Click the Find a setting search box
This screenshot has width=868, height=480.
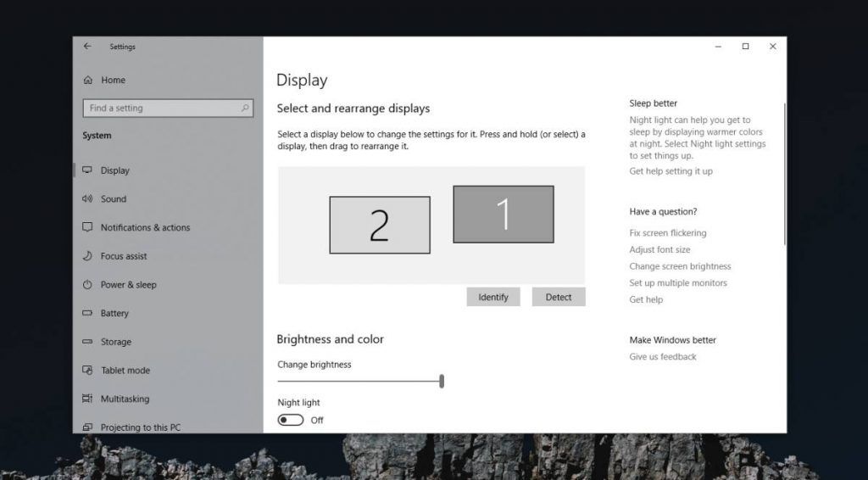(161, 108)
